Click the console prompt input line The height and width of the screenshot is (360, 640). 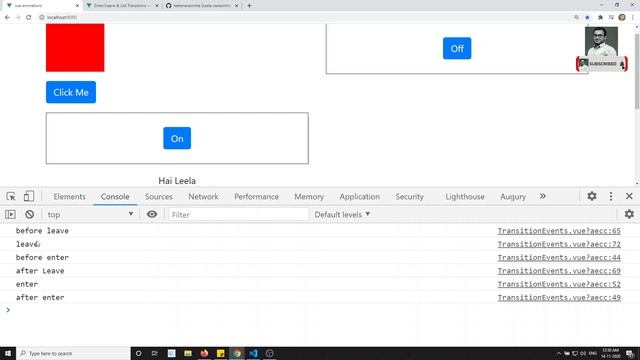click(320, 310)
